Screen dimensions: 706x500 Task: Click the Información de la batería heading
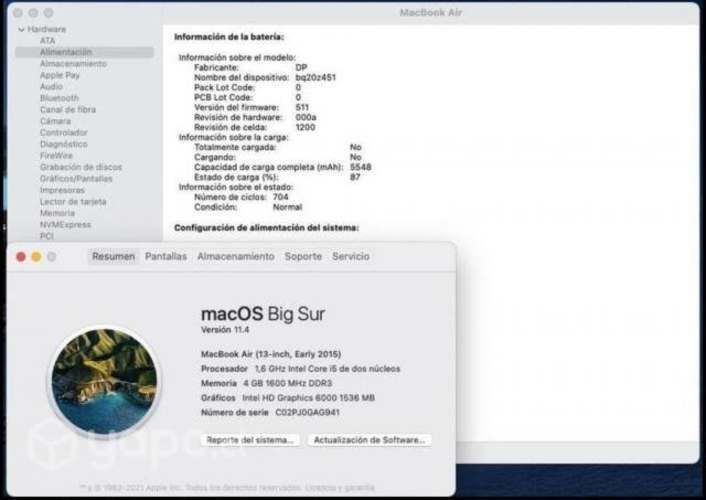point(229,37)
